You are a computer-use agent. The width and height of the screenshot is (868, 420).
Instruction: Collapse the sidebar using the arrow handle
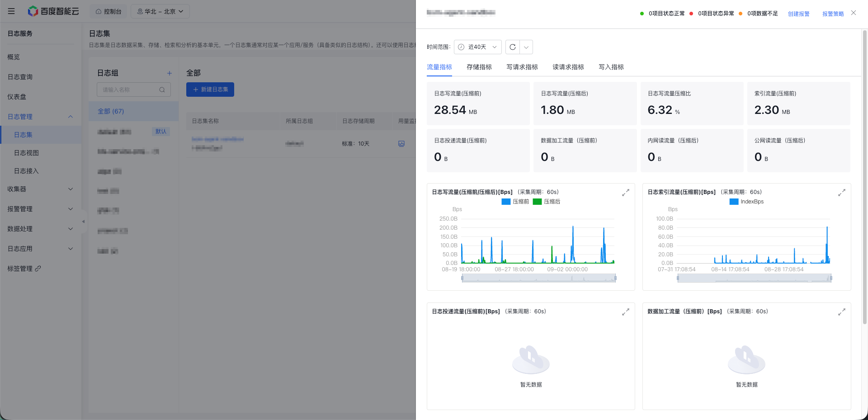click(84, 222)
